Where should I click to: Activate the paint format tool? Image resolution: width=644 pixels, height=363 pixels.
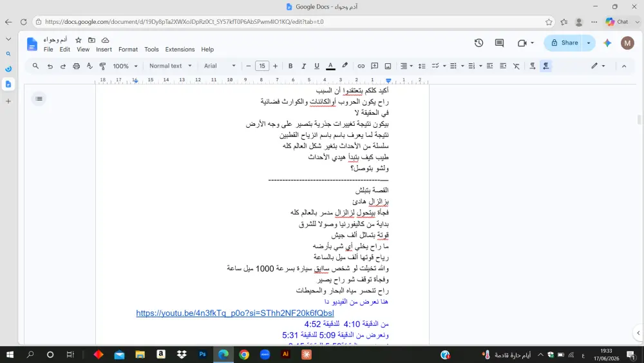(x=102, y=66)
